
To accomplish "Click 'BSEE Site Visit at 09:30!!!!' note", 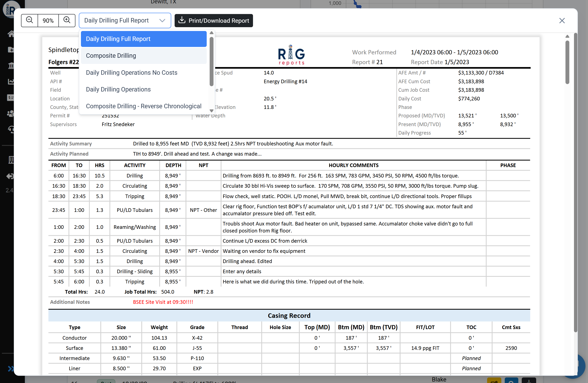I will coord(163,302).
